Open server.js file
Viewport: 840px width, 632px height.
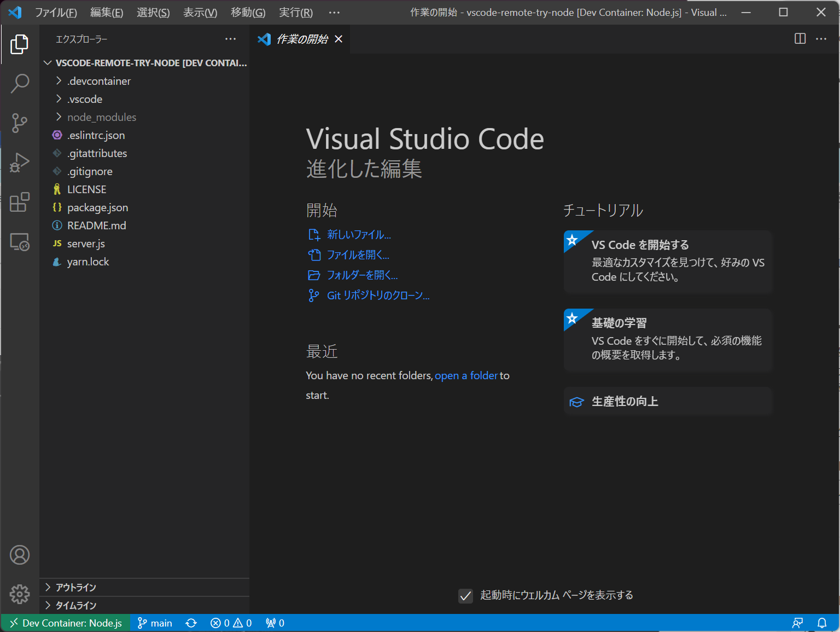coord(144,243)
